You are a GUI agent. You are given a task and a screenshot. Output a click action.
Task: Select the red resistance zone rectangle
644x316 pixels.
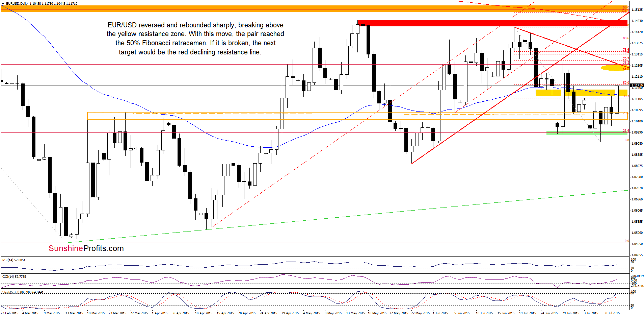[492, 23]
